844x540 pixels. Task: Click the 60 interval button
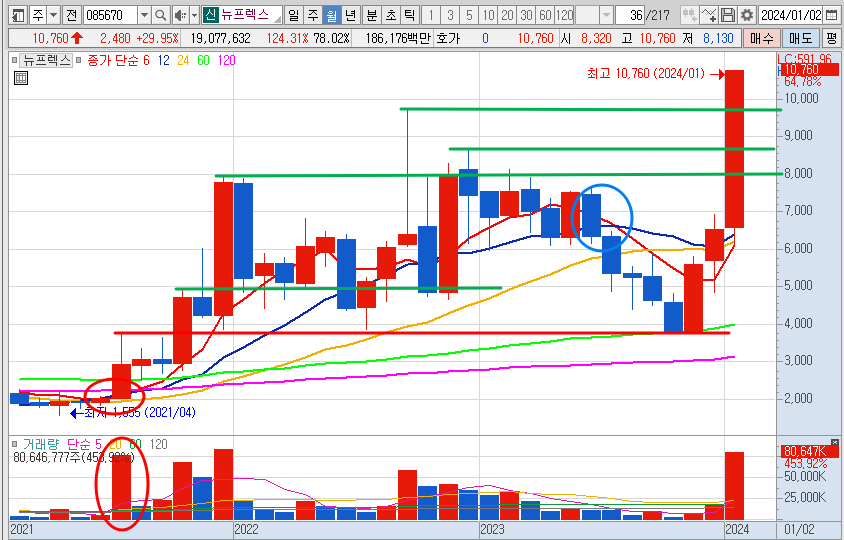545,15
